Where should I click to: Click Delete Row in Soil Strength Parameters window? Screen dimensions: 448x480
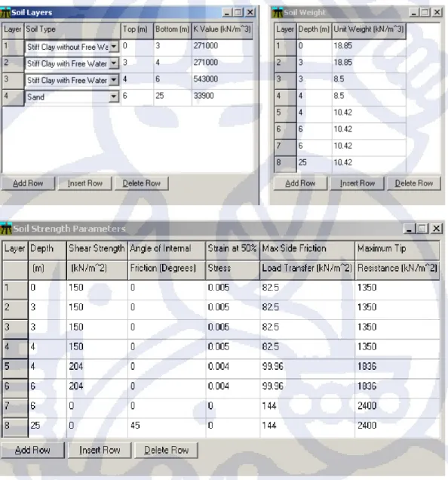[166, 451]
